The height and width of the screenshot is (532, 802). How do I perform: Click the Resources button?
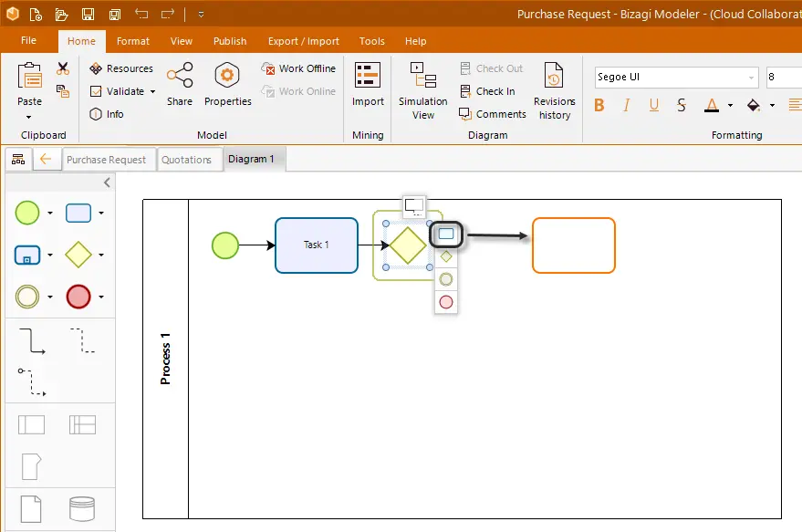pyautogui.click(x=121, y=68)
